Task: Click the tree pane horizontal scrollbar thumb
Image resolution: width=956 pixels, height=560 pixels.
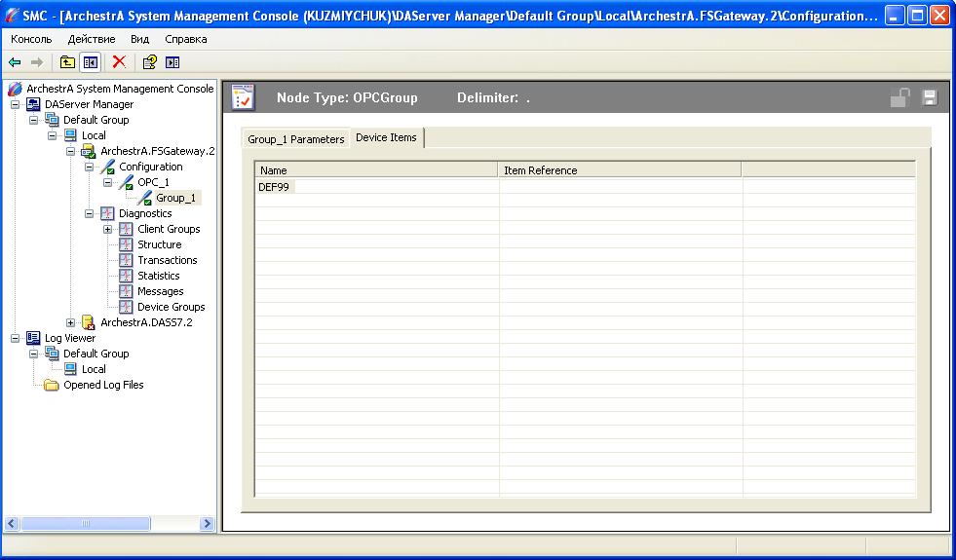Action: pyautogui.click(x=85, y=524)
